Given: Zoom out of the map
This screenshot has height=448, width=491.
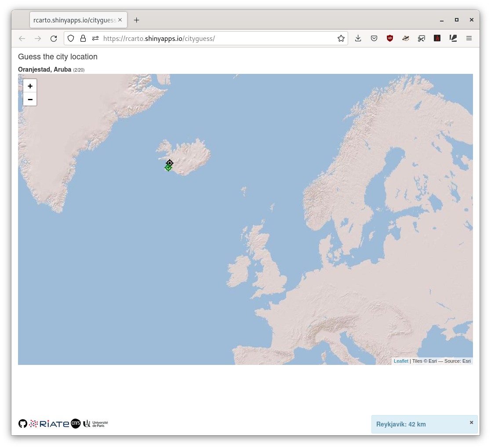Looking at the screenshot, I should (x=30, y=99).
